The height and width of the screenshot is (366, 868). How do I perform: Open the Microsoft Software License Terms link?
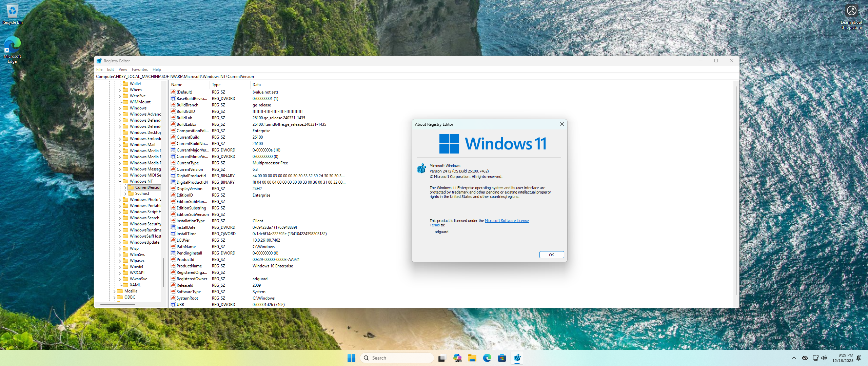[x=507, y=221]
